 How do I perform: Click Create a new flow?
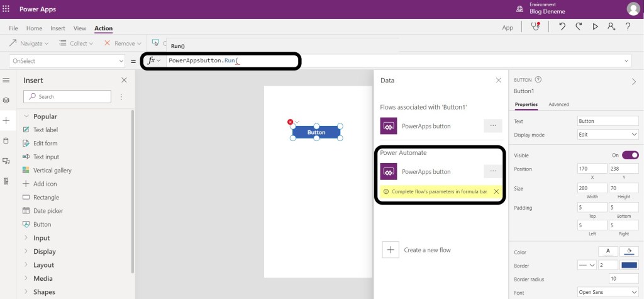[427, 250]
